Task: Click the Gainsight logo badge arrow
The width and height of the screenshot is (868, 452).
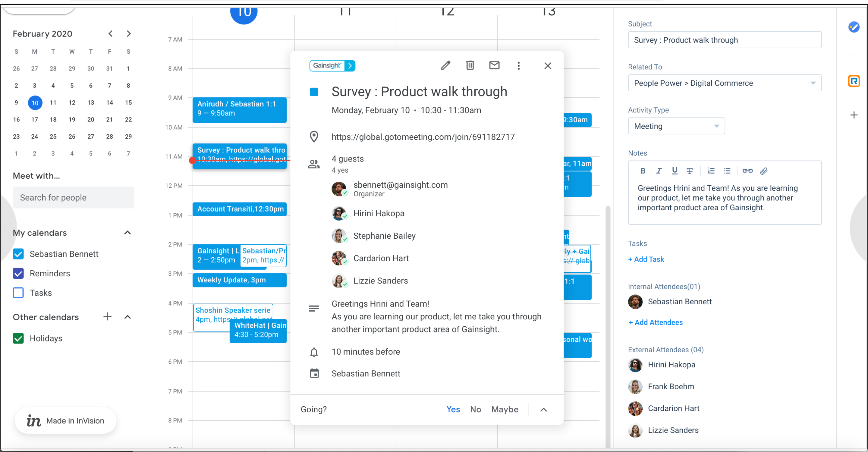Action: point(350,66)
